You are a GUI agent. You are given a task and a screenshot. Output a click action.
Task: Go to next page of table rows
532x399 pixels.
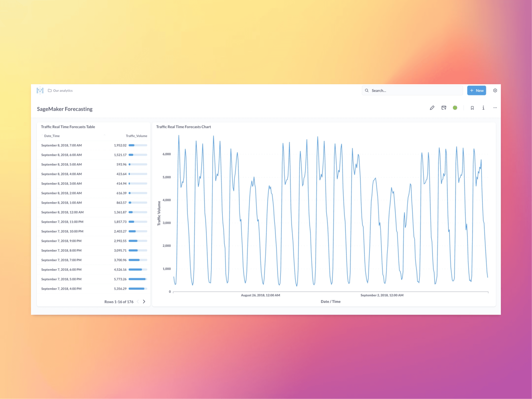(x=144, y=302)
